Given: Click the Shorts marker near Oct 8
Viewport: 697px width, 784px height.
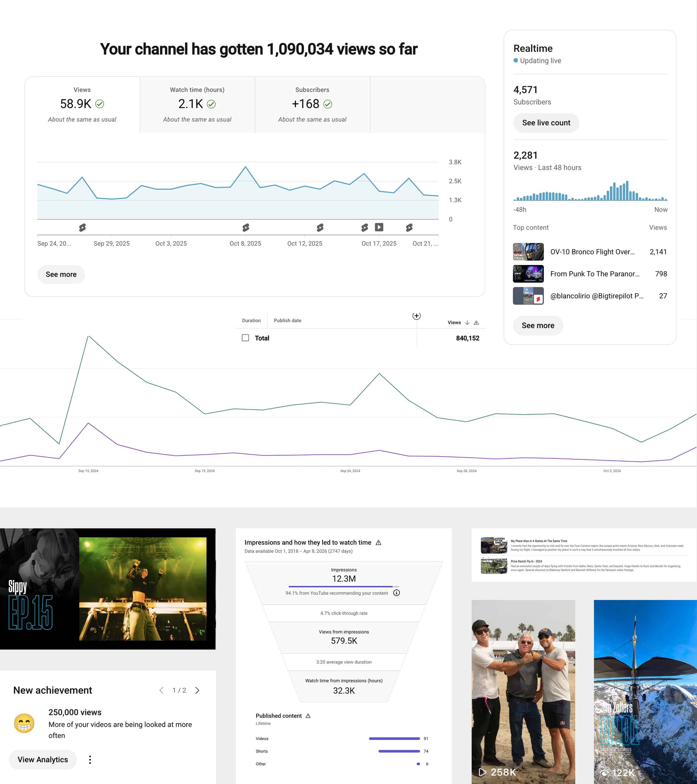Looking at the screenshot, I should point(246,228).
